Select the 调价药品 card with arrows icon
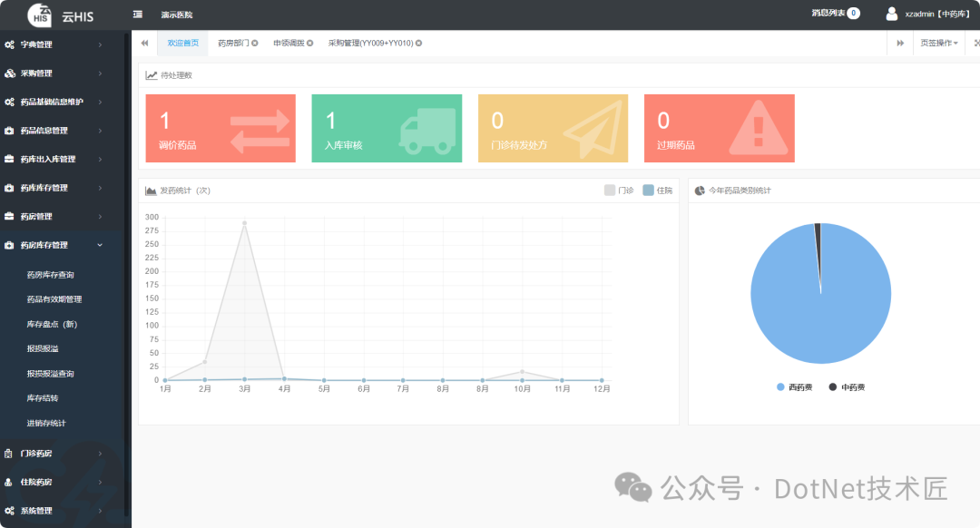Screen dimensions: 980x528 pos(220,128)
